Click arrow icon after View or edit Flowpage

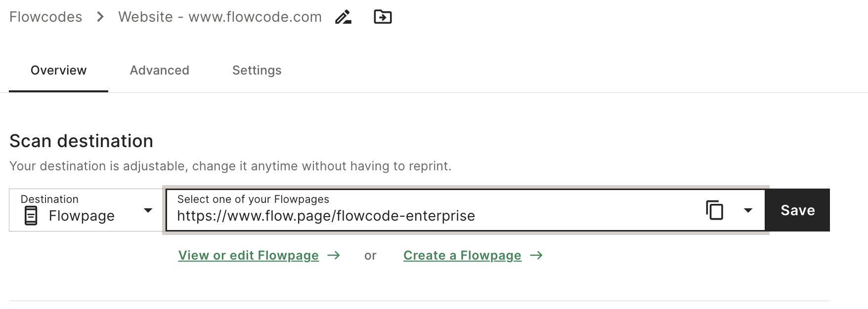(x=334, y=255)
